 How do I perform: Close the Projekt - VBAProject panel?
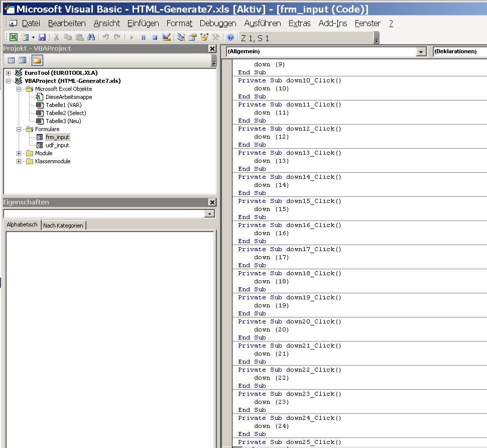[212, 48]
